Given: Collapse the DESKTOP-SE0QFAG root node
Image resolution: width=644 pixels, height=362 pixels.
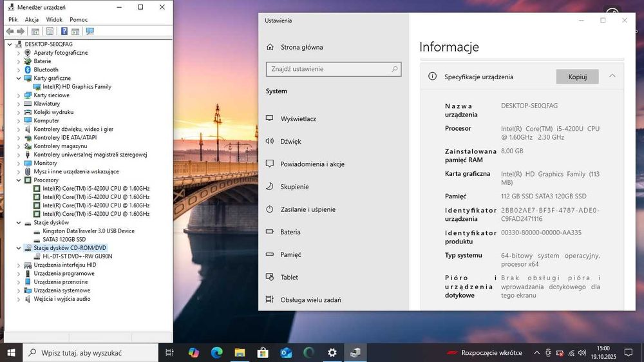Looking at the screenshot, I should [10, 44].
